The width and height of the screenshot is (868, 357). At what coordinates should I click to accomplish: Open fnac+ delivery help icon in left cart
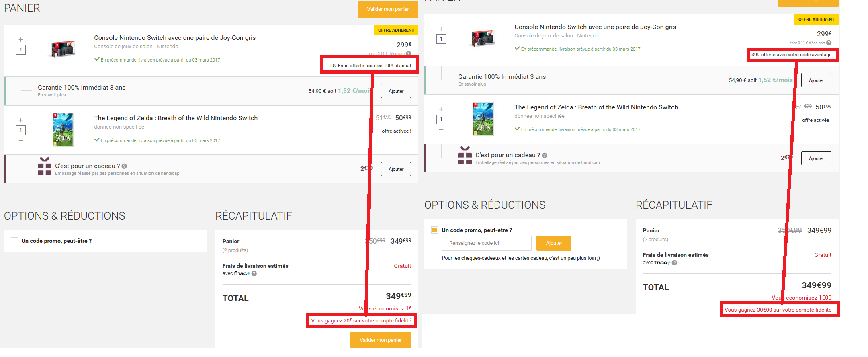click(x=254, y=273)
